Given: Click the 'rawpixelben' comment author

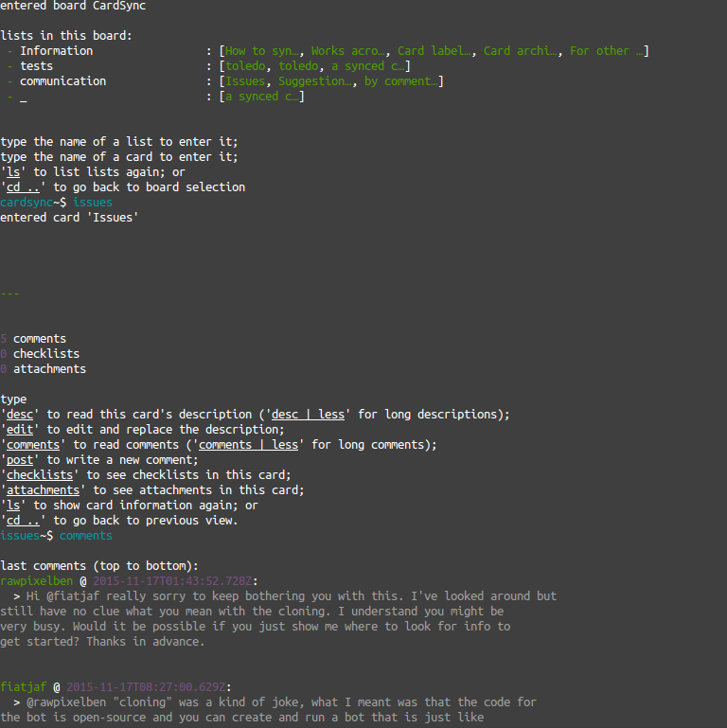Looking at the screenshot, I should (36, 581).
